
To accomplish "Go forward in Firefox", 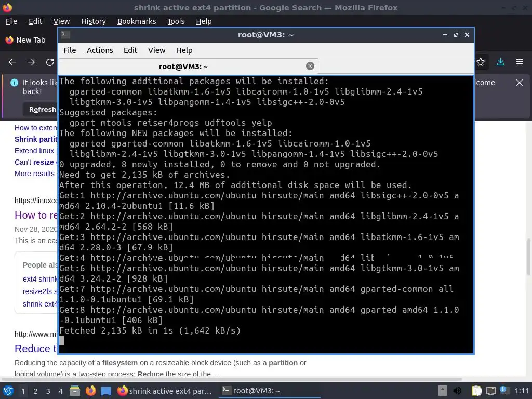I will (31, 62).
